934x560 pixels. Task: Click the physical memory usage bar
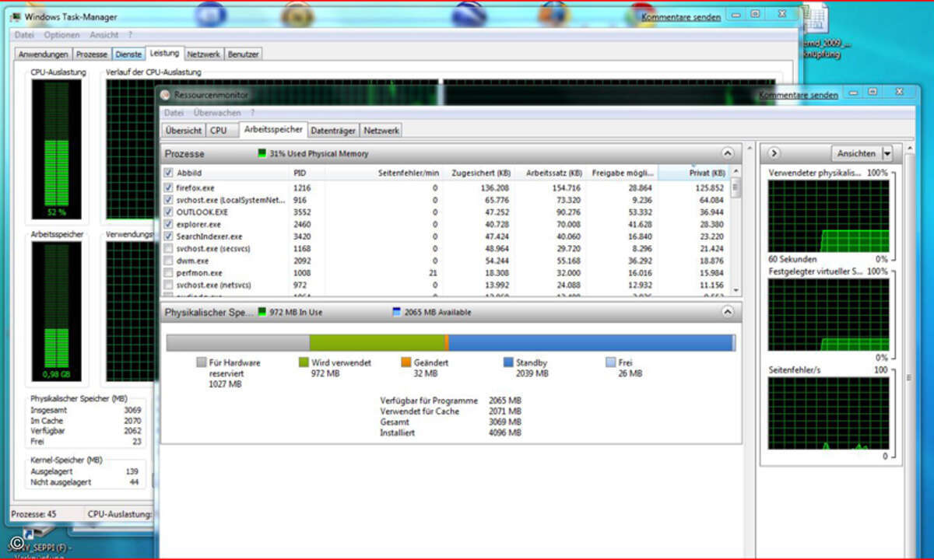point(451,343)
